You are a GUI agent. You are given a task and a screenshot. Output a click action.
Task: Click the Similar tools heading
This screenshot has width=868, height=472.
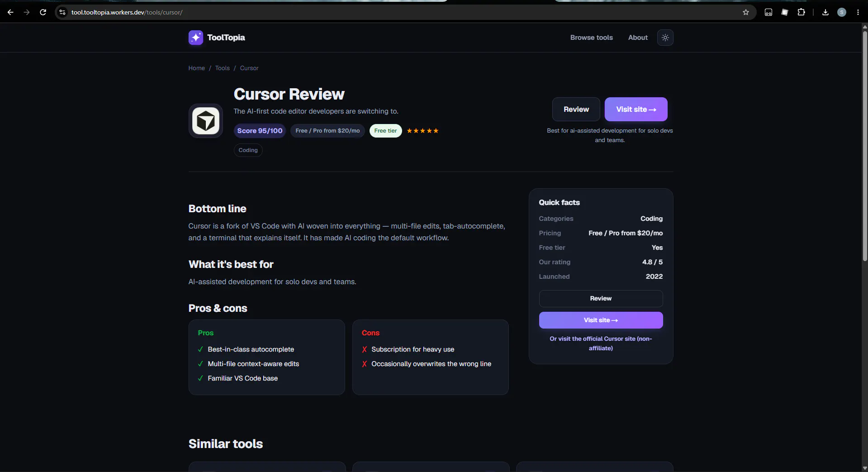[x=226, y=444]
